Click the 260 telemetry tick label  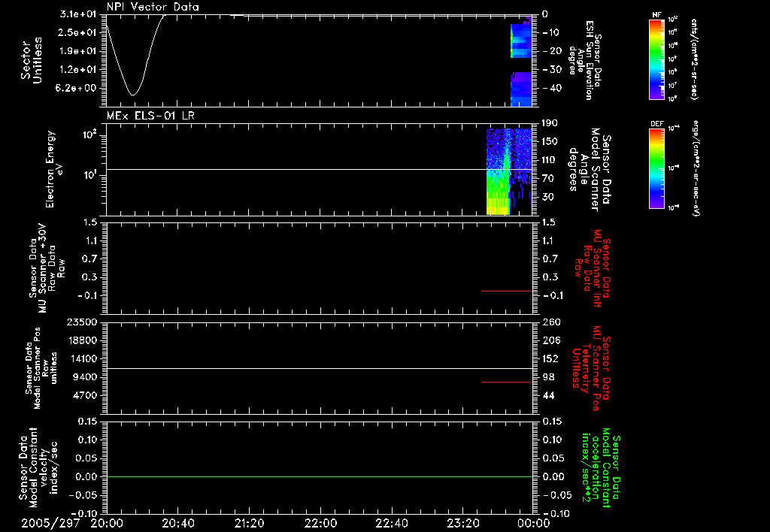(x=551, y=322)
